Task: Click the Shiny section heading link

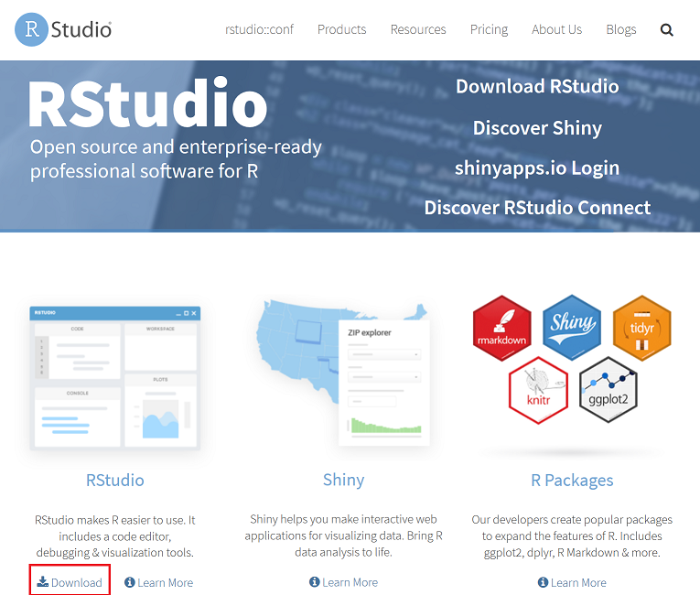Action: coord(344,481)
